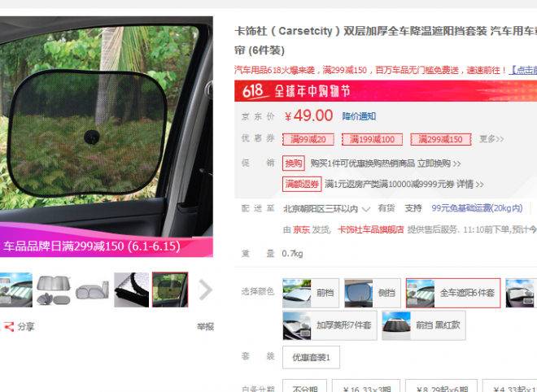Image resolution: width=537 pixels, height=392 pixels.
Task: Open 详情 >> for the 满额返券 promotion
Action: [469, 184]
